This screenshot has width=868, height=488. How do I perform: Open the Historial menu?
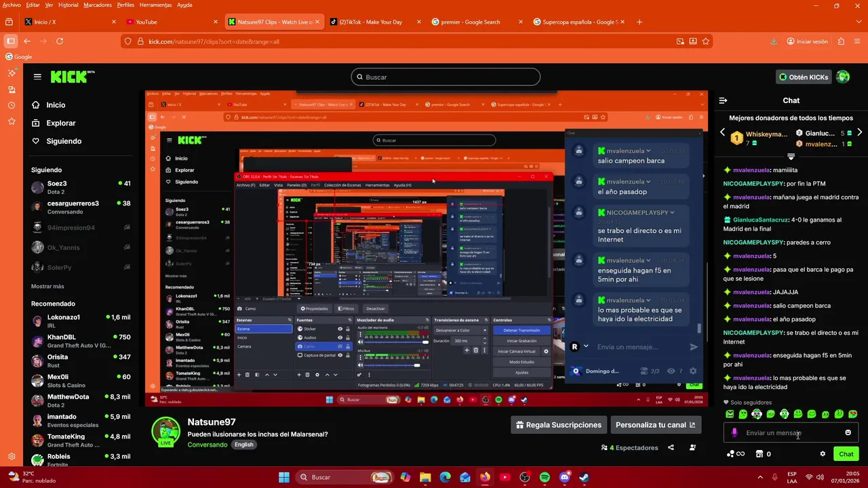(68, 5)
